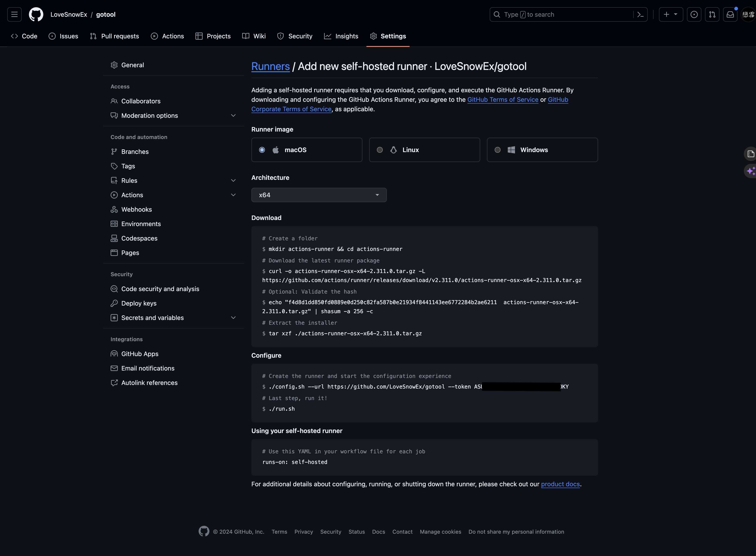The height and width of the screenshot is (556, 756).
Task: Click the Email notifications envelope icon
Action: click(x=114, y=368)
